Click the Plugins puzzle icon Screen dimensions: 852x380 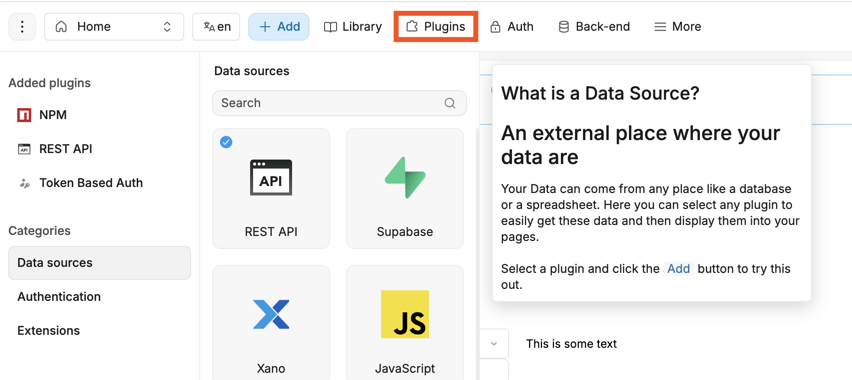[x=412, y=27]
